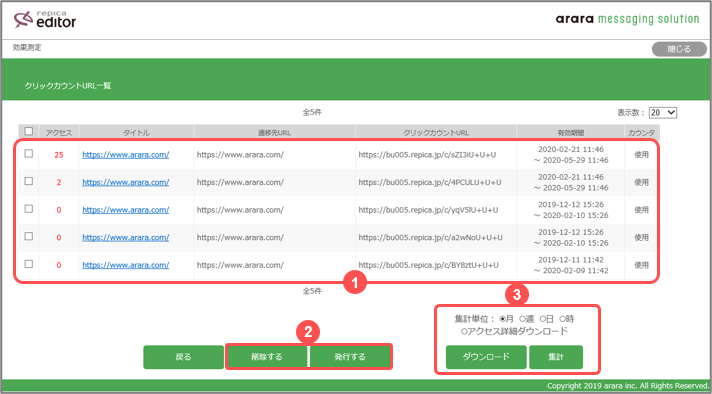Click the クリックカウントURL column header
This screenshot has height=394, width=712.
tap(436, 133)
